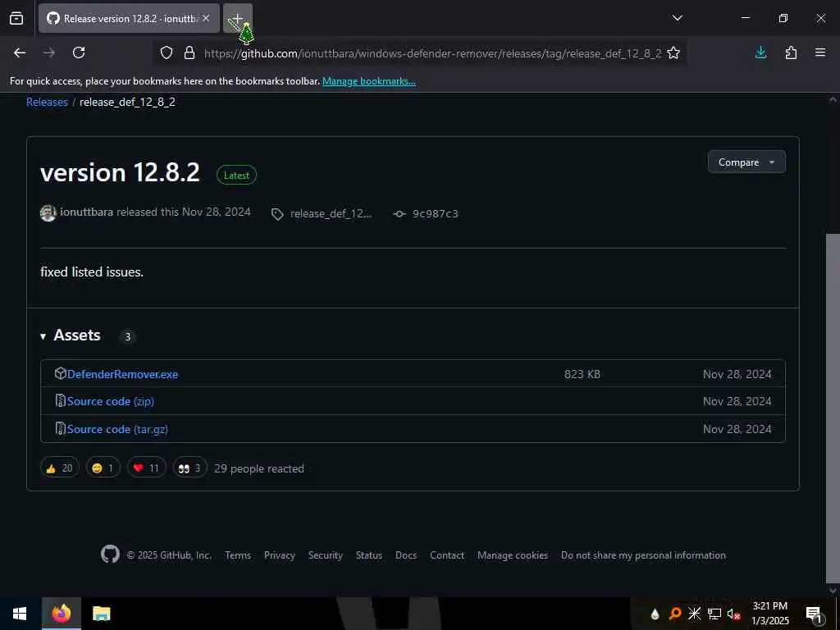Toggle smile reaction with 1

(x=103, y=468)
